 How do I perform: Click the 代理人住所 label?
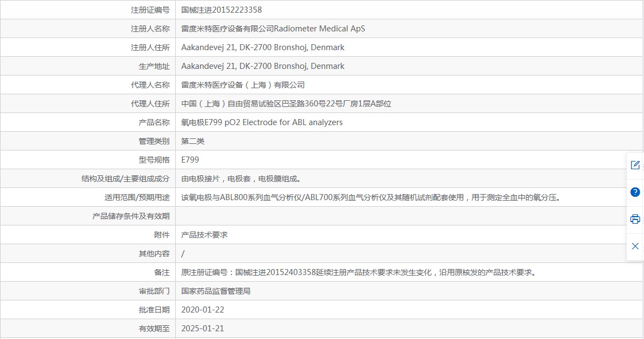[x=150, y=104]
